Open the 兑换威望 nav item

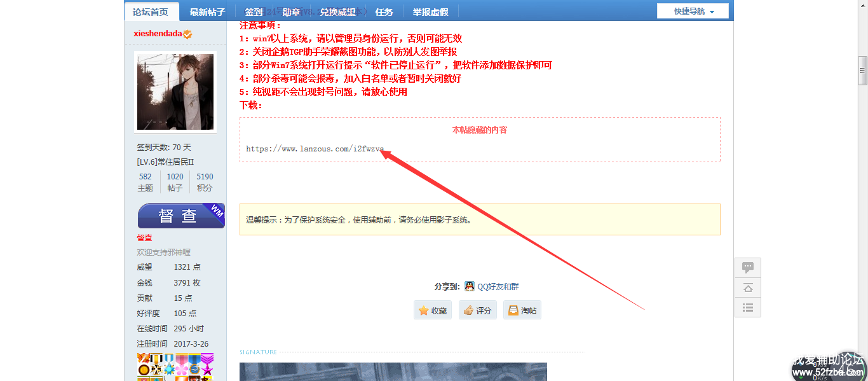(x=338, y=12)
